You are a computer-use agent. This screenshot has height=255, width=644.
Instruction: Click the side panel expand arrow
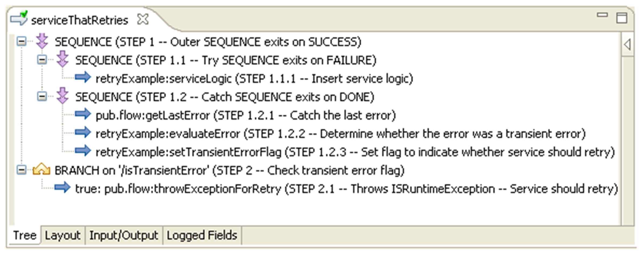pos(627,45)
